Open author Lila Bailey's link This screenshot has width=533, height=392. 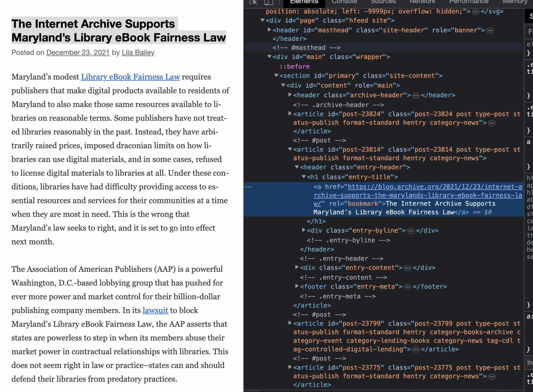(x=138, y=53)
